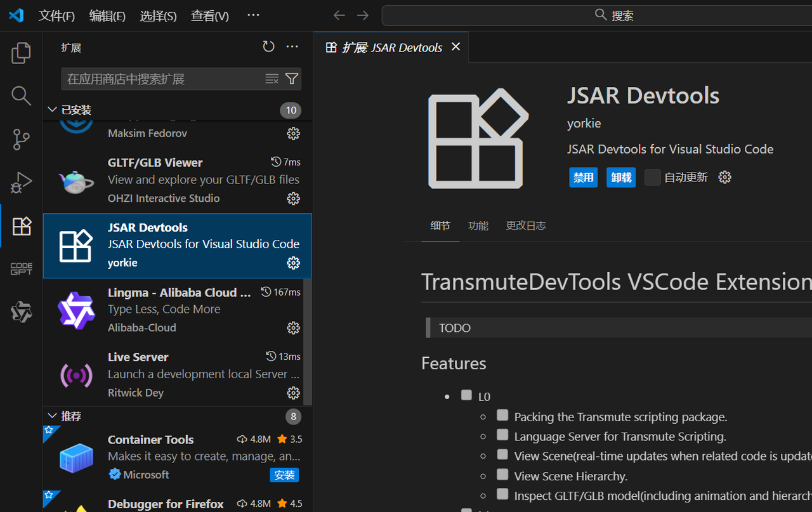
Task: Click the Maksim Fedorov publisher text
Action: click(x=147, y=133)
